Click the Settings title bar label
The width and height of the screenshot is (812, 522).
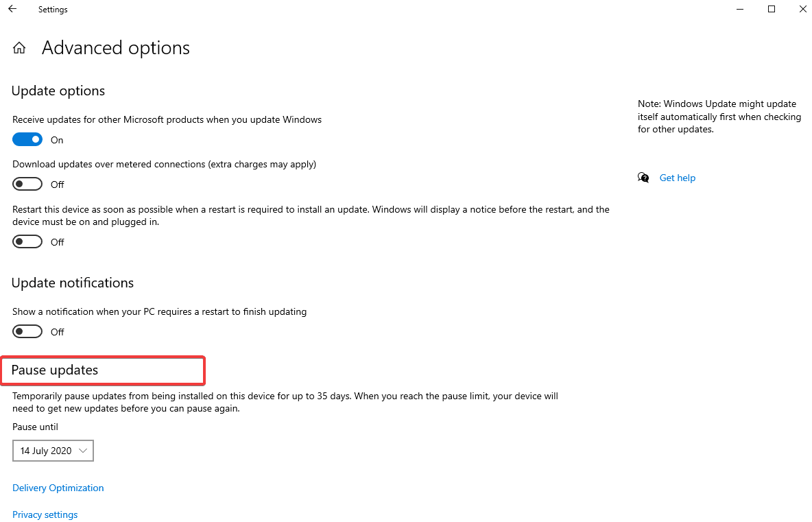click(53, 9)
